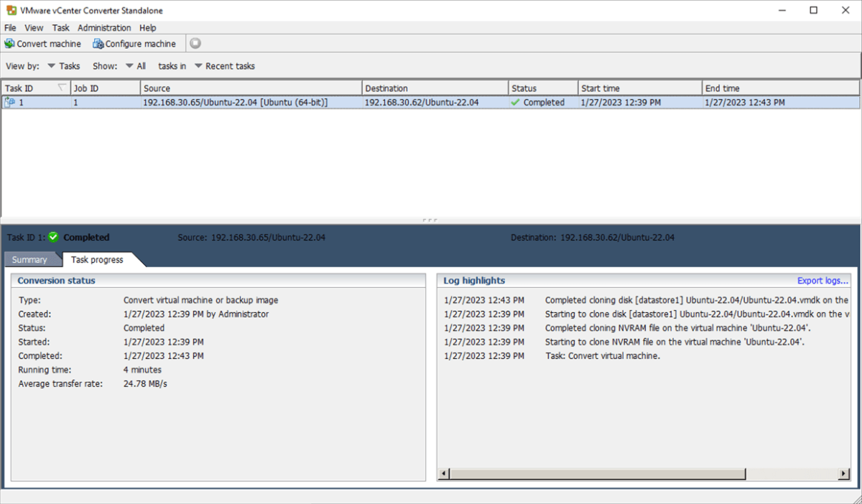Click the Export logs link
Image resolution: width=862 pixels, height=504 pixels.
pyautogui.click(x=823, y=281)
